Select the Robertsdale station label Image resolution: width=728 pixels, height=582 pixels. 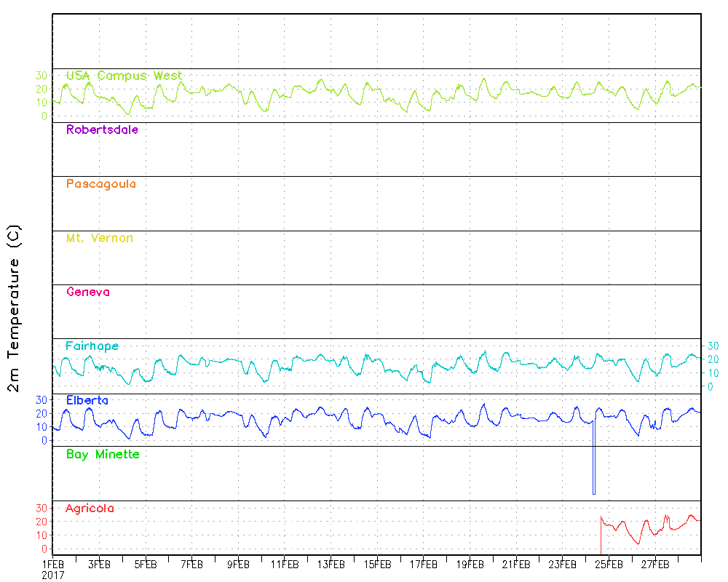click(102, 130)
